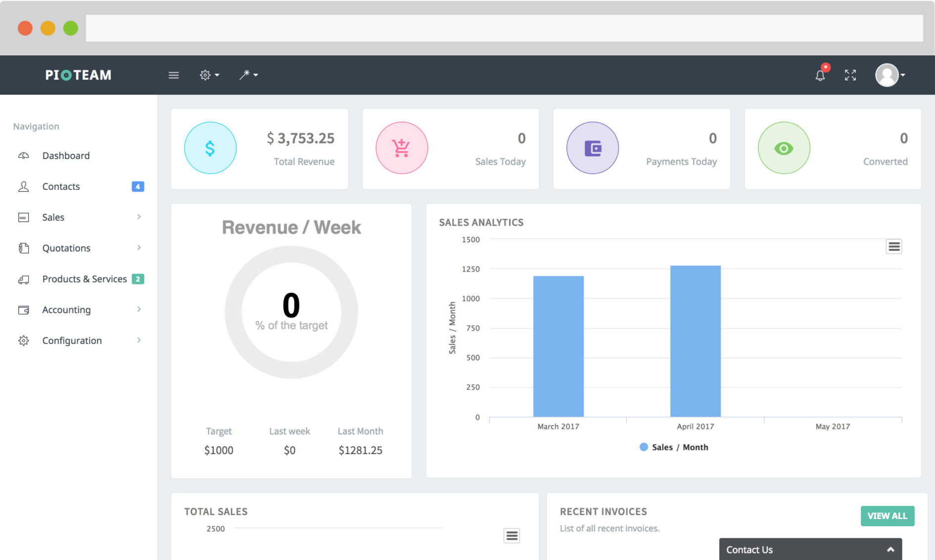Click the browser address bar
The height and width of the screenshot is (560, 935).
point(505,28)
